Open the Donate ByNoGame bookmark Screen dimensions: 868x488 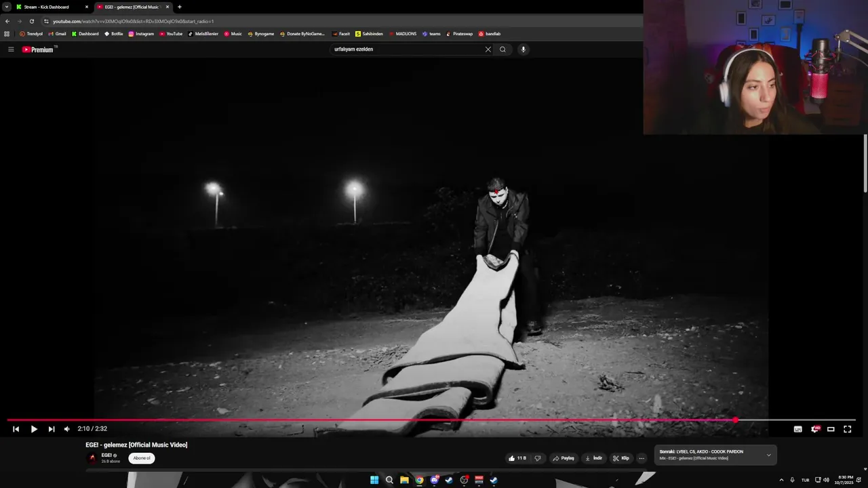pos(302,34)
